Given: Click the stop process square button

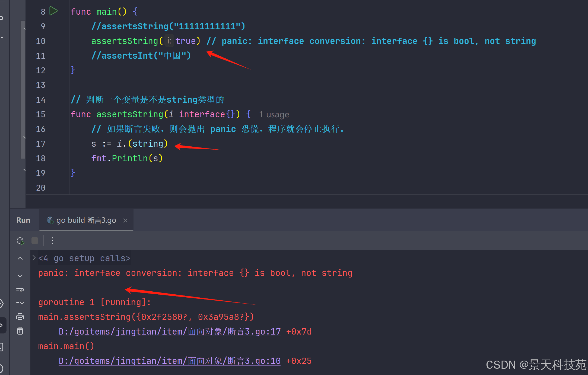Looking at the screenshot, I should pos(35,241).
